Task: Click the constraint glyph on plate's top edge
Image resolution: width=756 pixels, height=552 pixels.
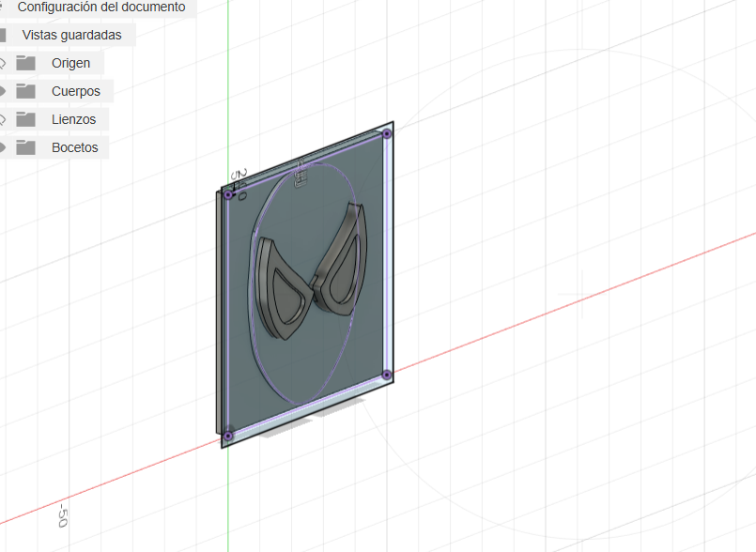Action: [x=301, y=173]
